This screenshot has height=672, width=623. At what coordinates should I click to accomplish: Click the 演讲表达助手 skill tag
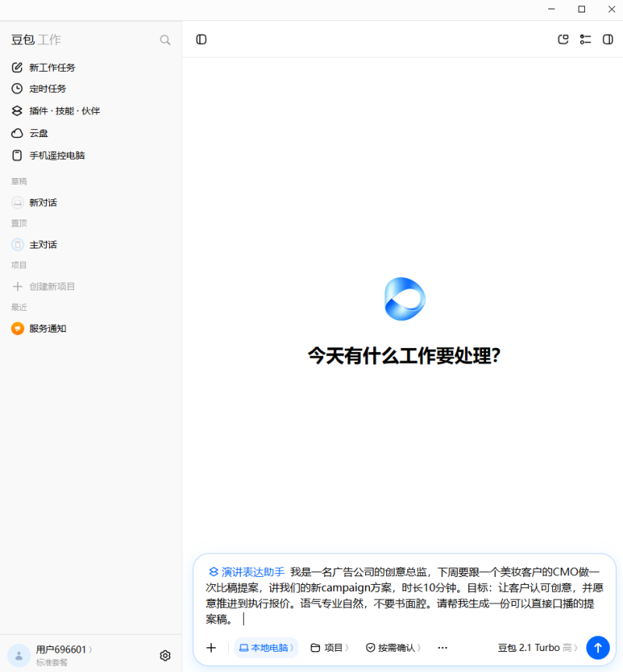(x=247, y=572)
